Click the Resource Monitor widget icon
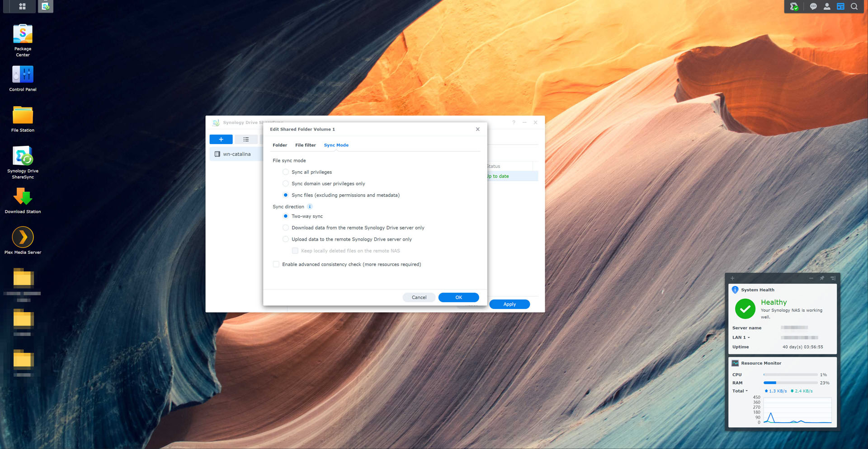Viewport: 868px width, 449px height. click(735, 363)
